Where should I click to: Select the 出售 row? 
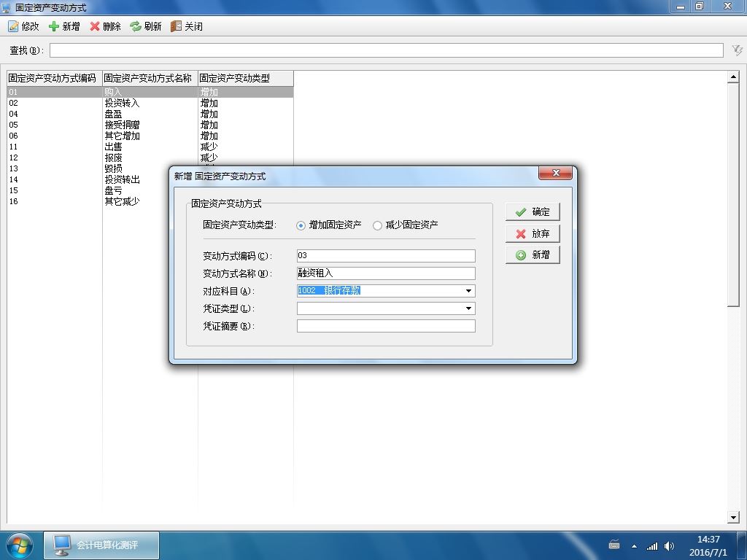pos(150,147)
